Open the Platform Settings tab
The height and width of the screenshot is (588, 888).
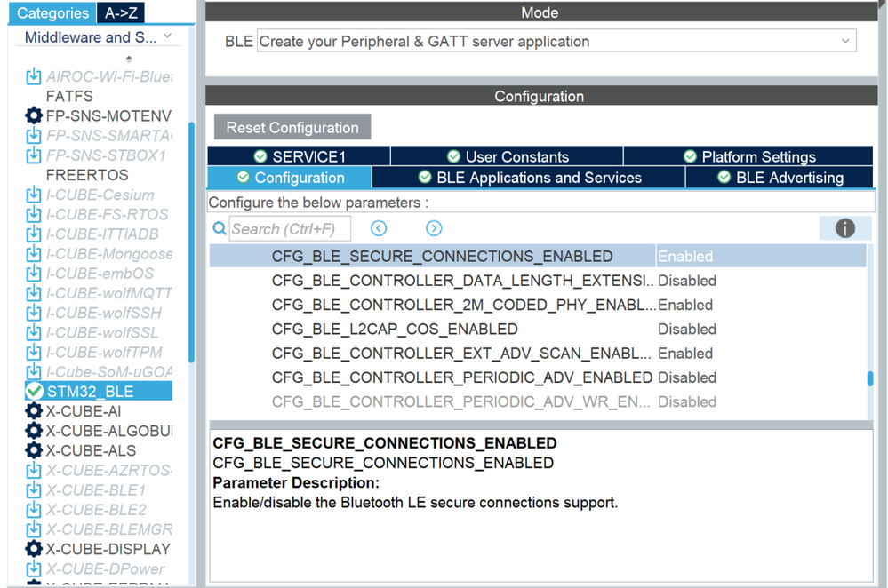pyautogui.click(x=748, y=156)
